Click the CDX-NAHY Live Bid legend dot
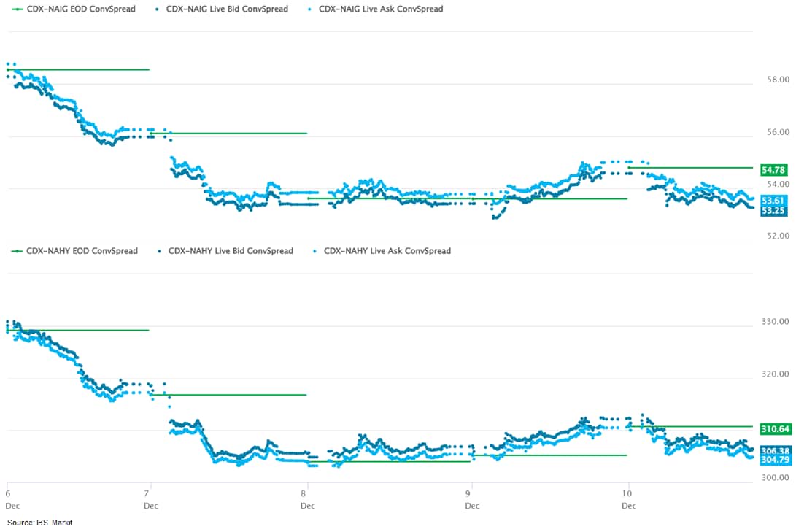796x532 pixels. (x=160, y=251)
